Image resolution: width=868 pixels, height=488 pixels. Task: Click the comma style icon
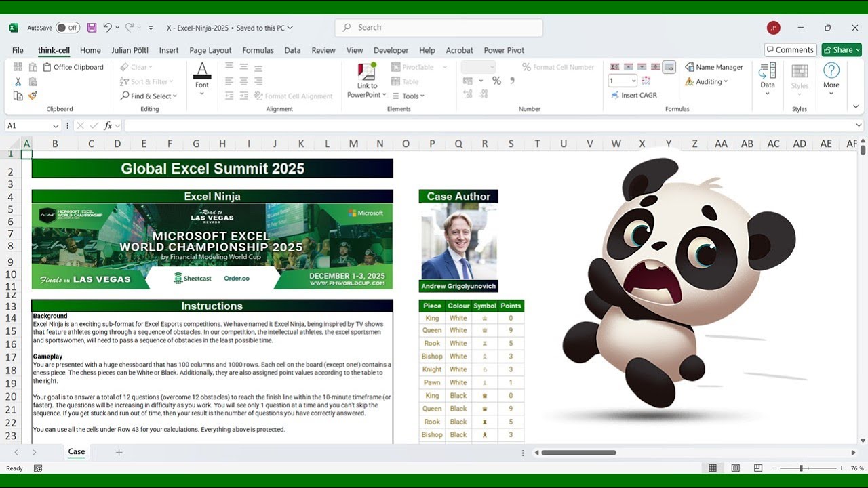click(512, 81)
